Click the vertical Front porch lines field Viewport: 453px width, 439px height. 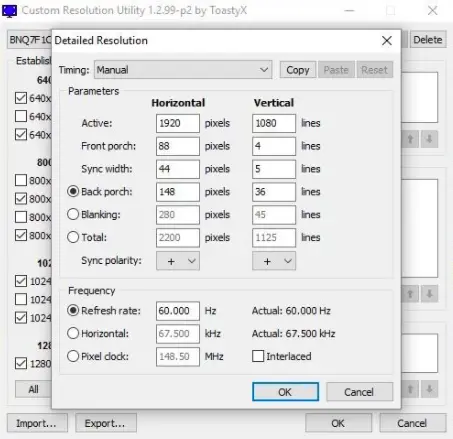coord(274,146)
